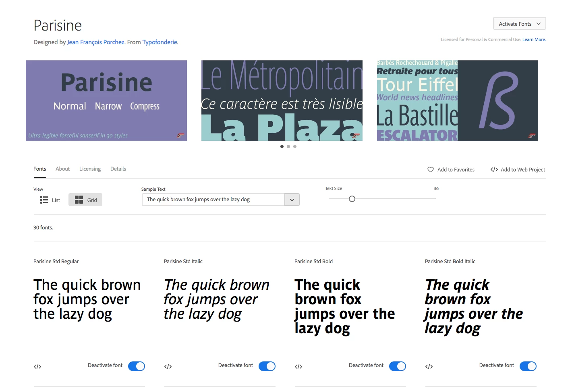The image size is (572, 392).
Task: Select the List view icon
Action: click(44, 200)
